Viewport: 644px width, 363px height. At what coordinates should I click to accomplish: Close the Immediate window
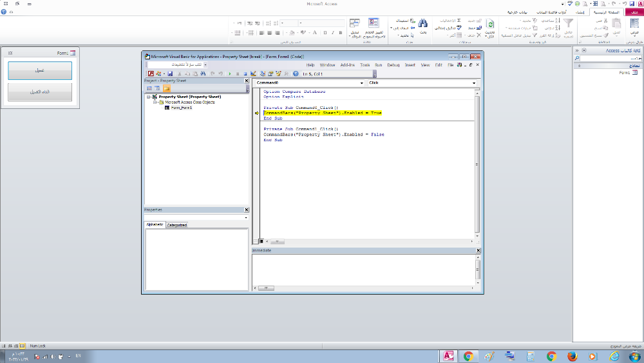(478, 250)
